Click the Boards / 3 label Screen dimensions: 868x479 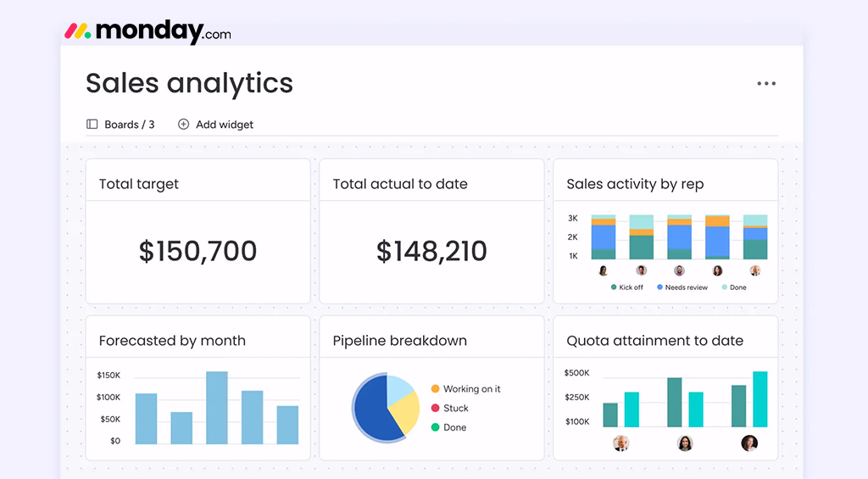pos(129,125)
